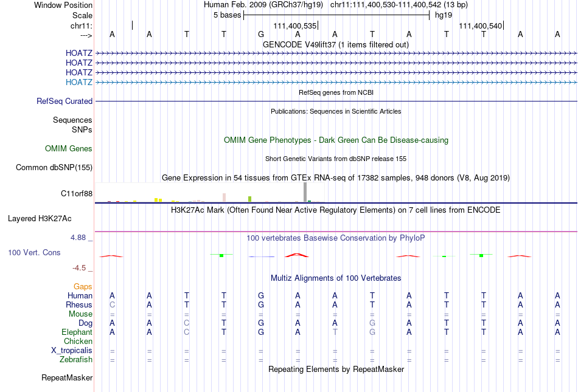Click the Zebrafish species label
Viewport: 578px width, 392px height.
(76, 359)
